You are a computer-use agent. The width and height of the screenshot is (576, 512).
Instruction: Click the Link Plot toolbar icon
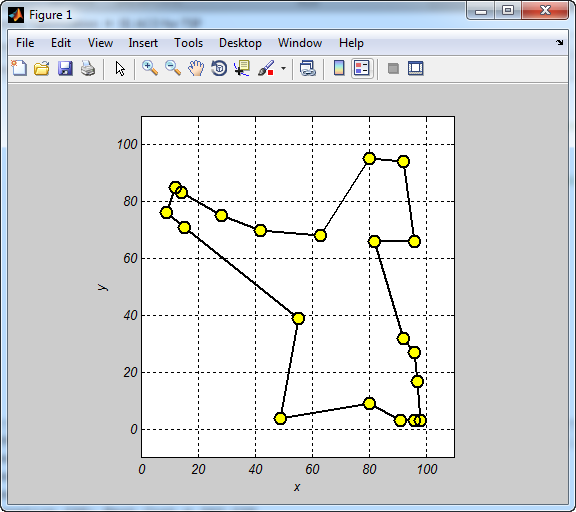click(307, 68)
